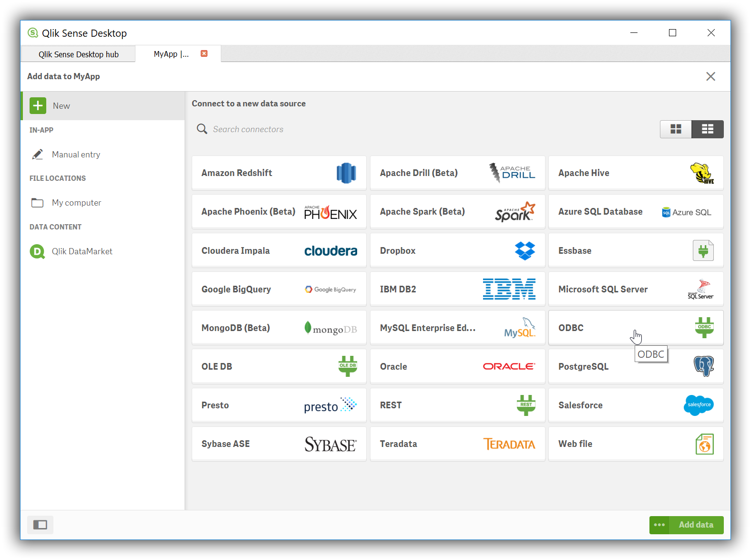Toggle the side panel at bottom left

pos(40,525)
